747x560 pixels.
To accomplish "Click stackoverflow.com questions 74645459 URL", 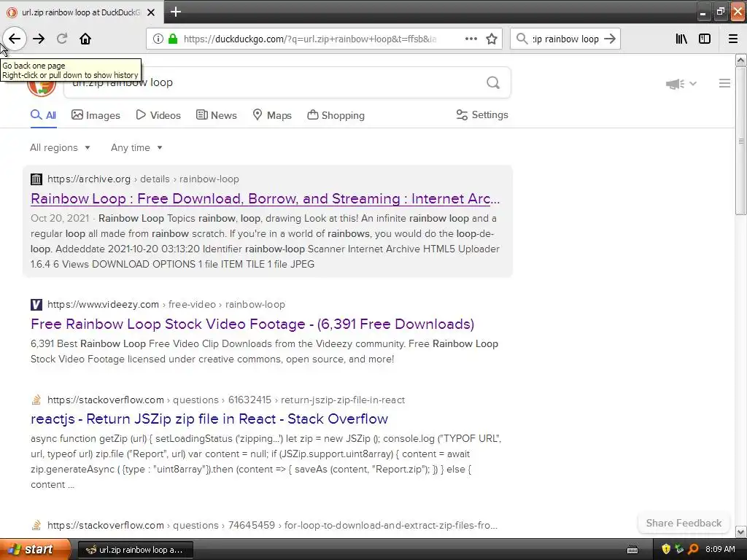I will (273, 525).
